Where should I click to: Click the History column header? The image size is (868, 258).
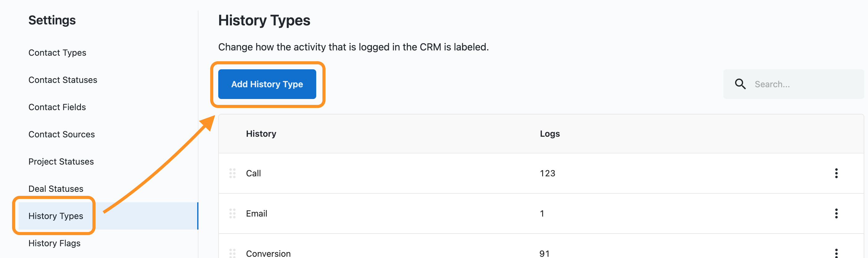[261, 134]
